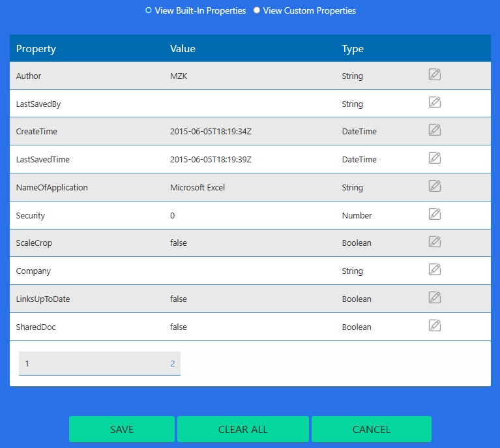Click the Value column header
Image resolution: width=500 pixels, height=448 pixels.
click(183, 49)
